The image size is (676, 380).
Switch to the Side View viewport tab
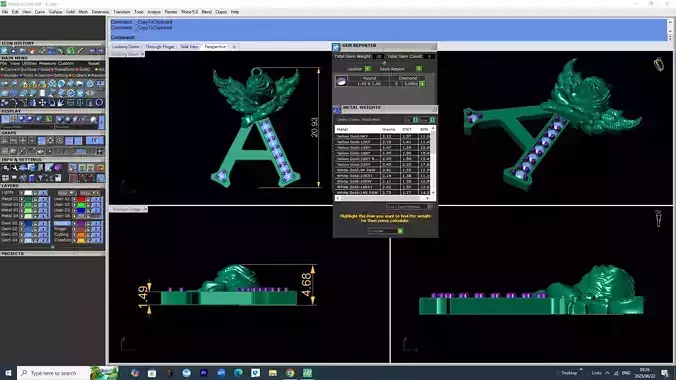189,47
